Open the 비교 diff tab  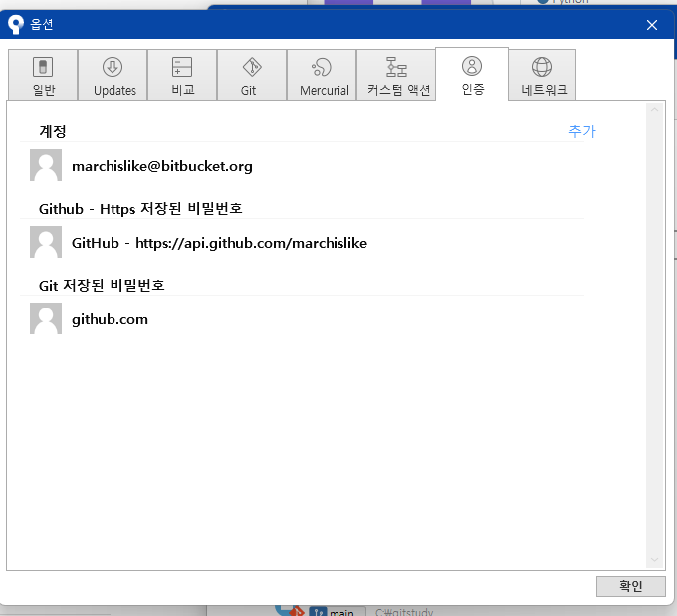[x=182, y=75]
